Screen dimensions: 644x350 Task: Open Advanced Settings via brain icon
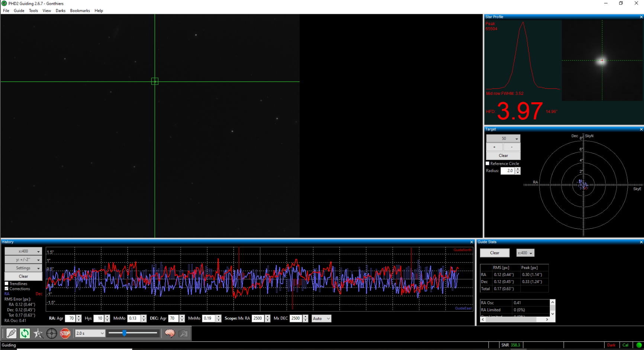tap(170, 333)
